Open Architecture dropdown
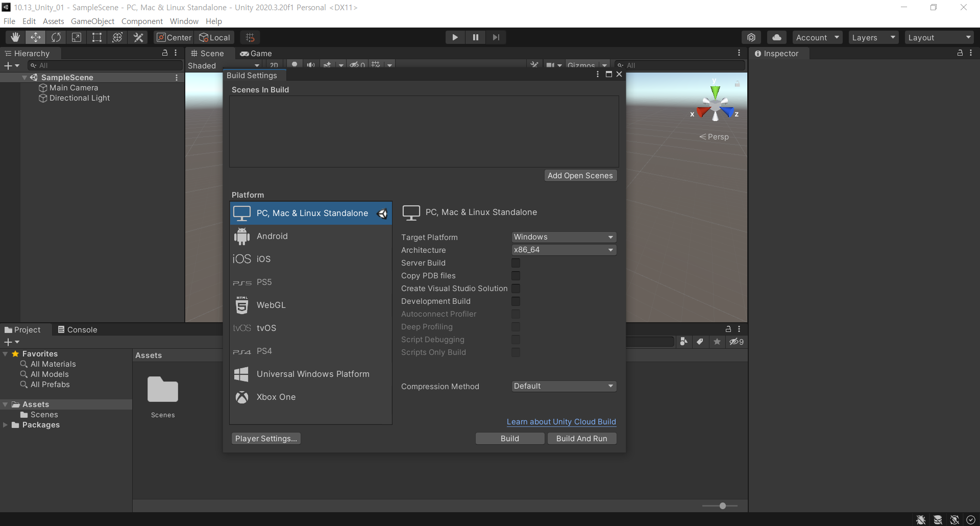The height and width of the screenshot is (526, 980). [x=564, y=250]
